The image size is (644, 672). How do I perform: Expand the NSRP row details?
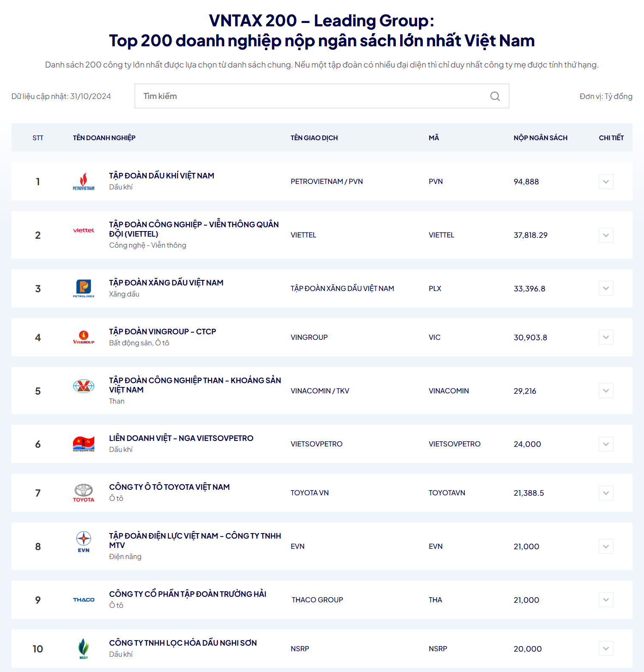pyautogui.click(x=605, y=648)
